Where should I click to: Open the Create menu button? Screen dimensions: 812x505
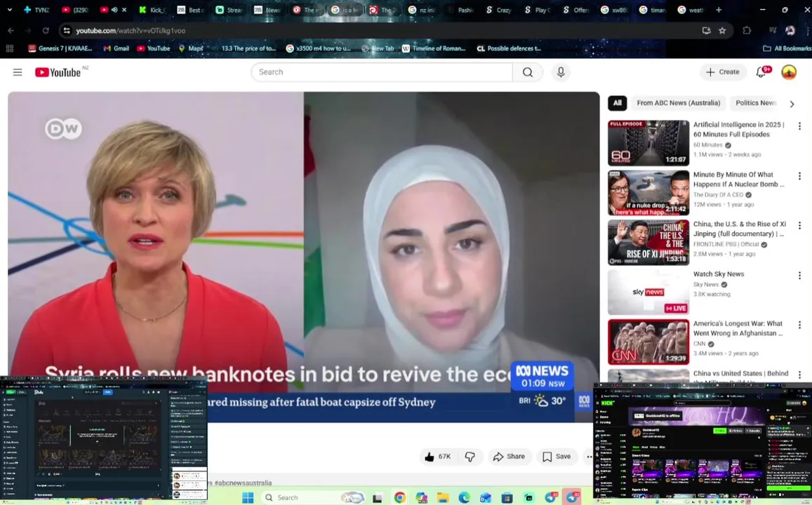click(x=723, y=72)
